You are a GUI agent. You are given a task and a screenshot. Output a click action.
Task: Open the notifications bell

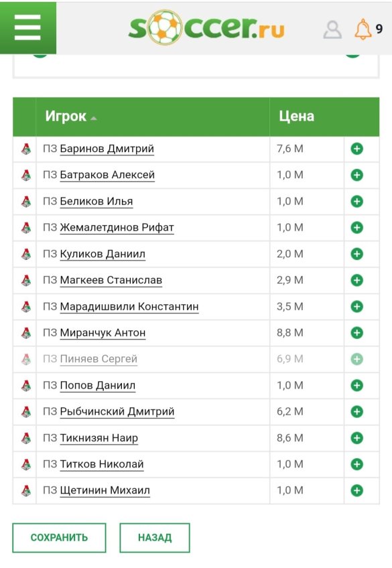tap(363, 29)
